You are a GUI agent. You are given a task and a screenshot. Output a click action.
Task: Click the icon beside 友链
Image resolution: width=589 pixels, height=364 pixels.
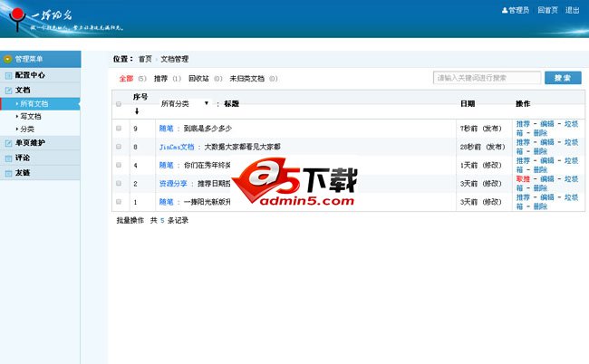pos(8,173)
